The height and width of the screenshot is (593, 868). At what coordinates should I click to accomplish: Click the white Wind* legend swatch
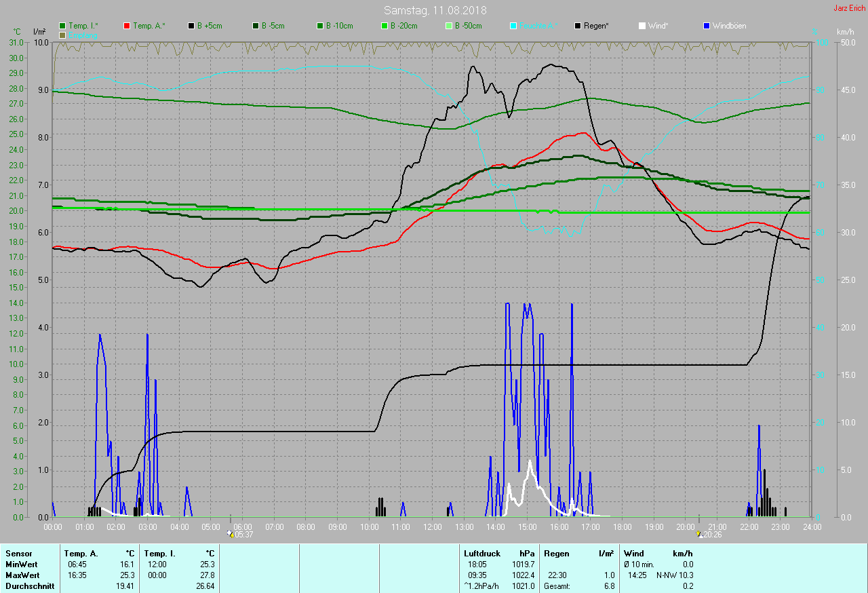point(642,26)
